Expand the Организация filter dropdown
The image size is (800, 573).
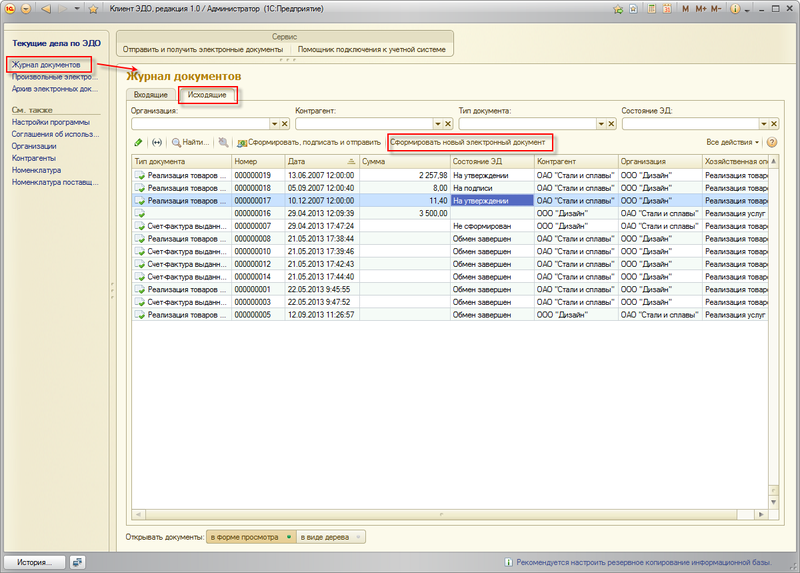pyautogui.click(x=272, y=124)
